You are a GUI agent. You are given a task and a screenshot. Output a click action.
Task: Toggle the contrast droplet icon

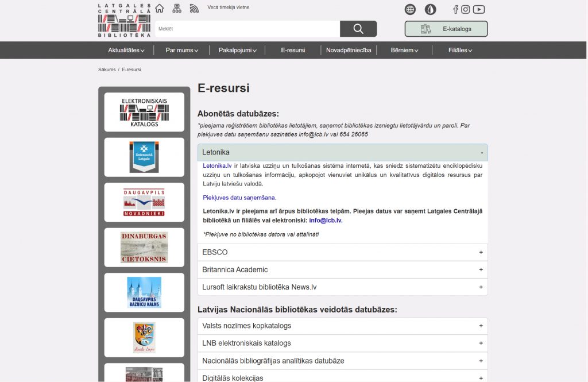click(x=430, y=9)
